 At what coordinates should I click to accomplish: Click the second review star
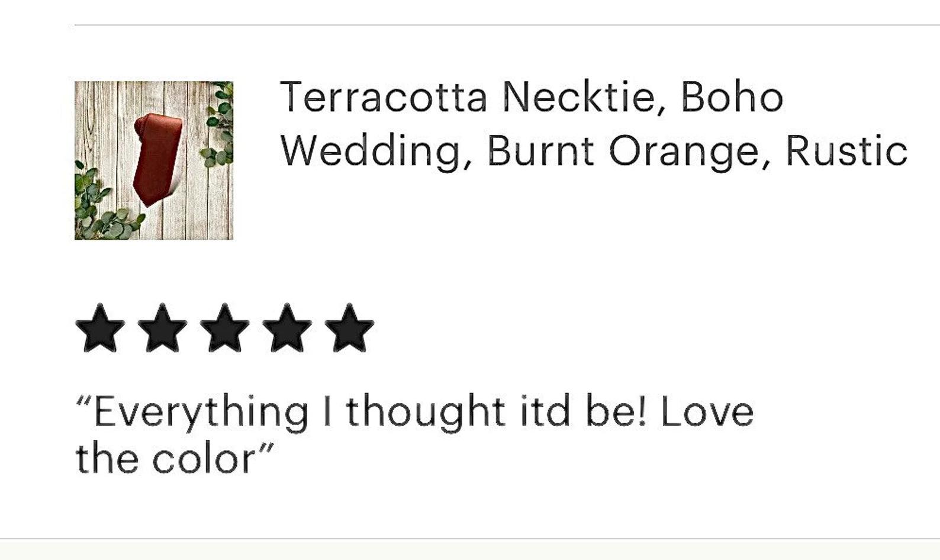click(x=162, y=329)
